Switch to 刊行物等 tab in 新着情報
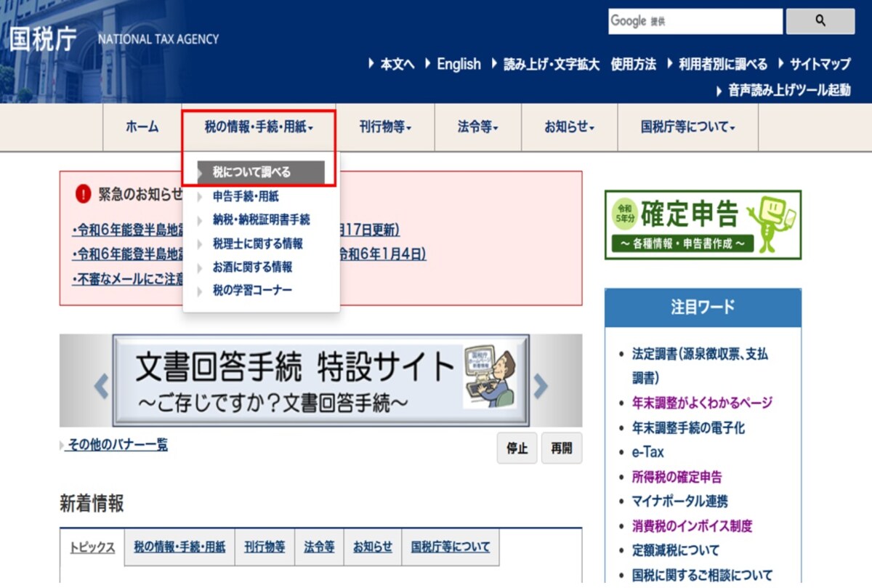Screen dimensions: 872x588 [265, 547]
